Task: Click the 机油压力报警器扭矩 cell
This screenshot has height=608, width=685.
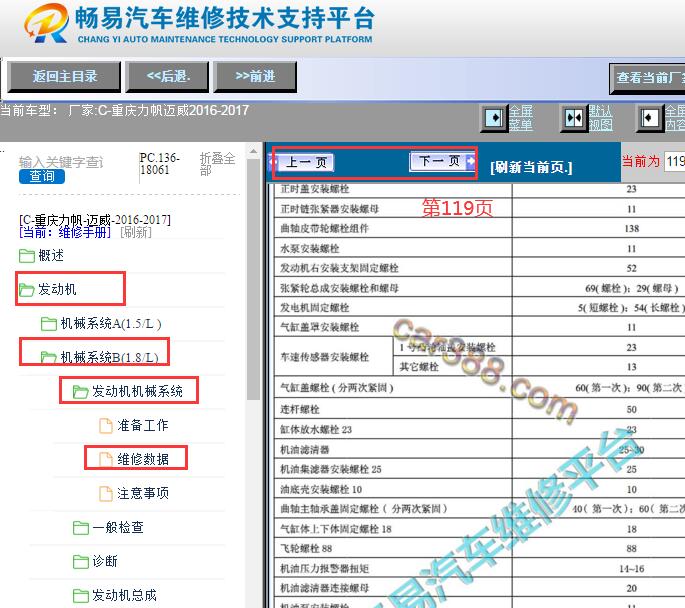Action: (x=393, y=568)
